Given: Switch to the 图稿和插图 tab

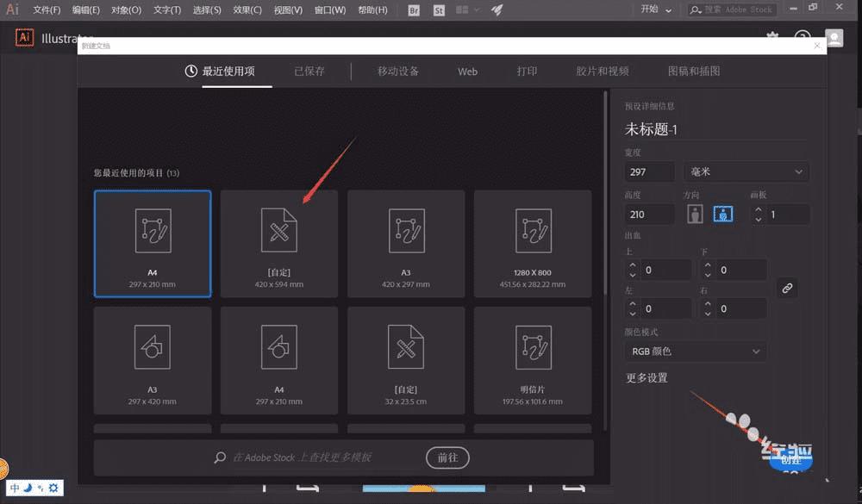Looking at the screenshot, I should tap(694, 72).
